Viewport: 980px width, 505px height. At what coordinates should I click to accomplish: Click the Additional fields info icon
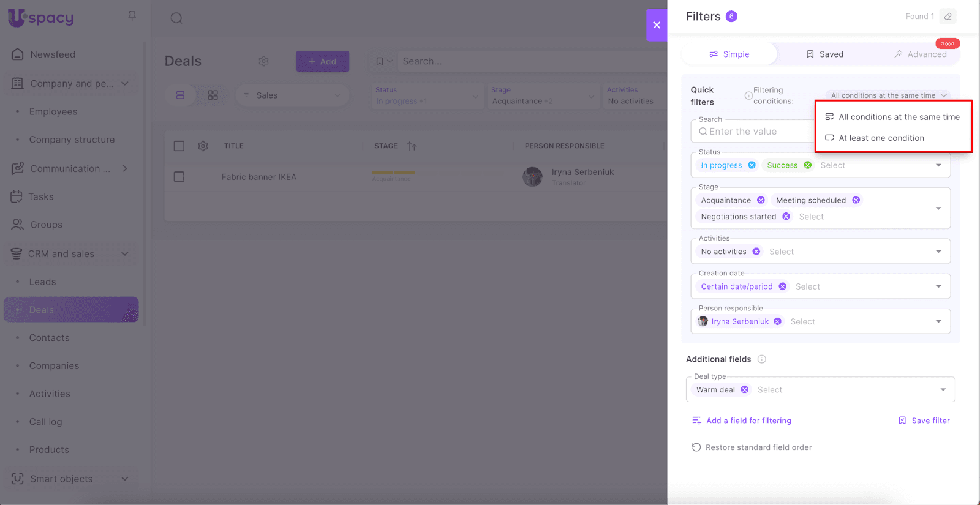point(762,359)
